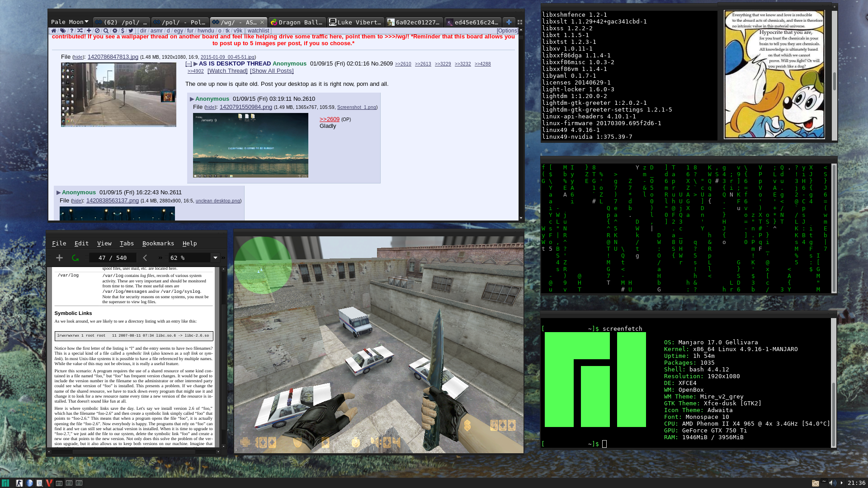868x488 pixels.
Task: Click the Twitter bird icon in the board bar
Action: 131,31
